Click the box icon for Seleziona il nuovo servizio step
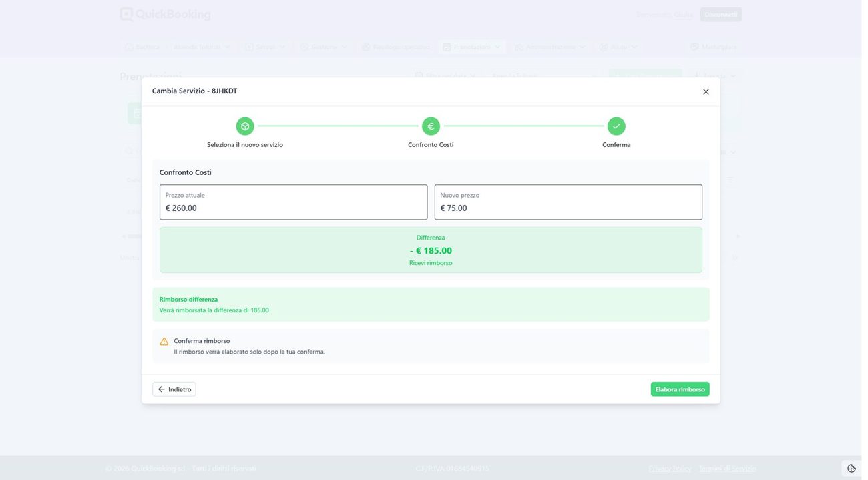 tap(245, 126)
